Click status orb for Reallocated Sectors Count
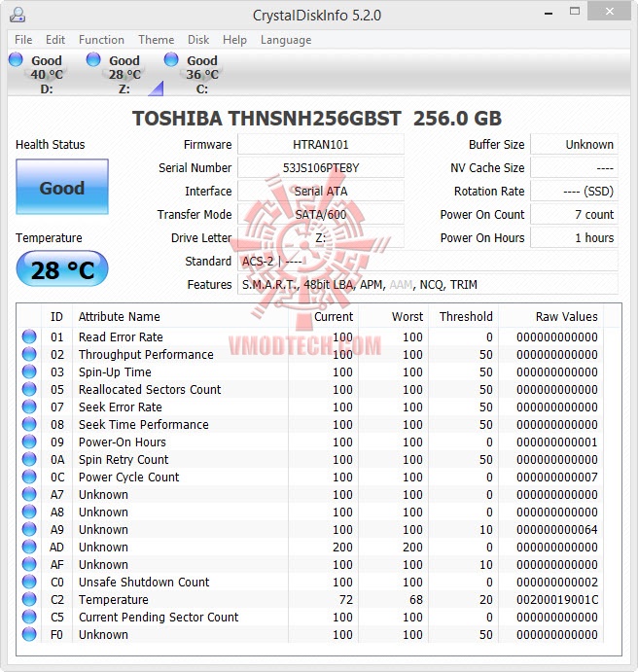Image resolution: width=638 pixels, height=672 pixels. [29, 389]
